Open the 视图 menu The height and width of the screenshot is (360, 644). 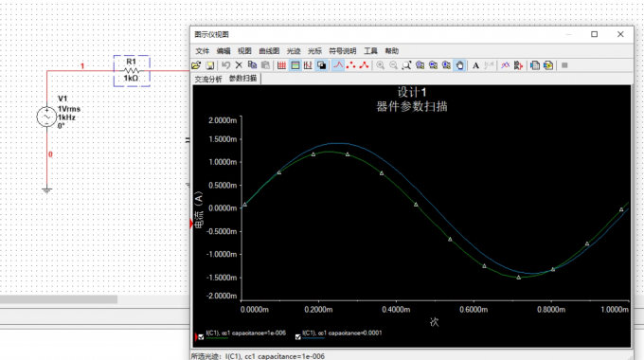coord(244,51)
